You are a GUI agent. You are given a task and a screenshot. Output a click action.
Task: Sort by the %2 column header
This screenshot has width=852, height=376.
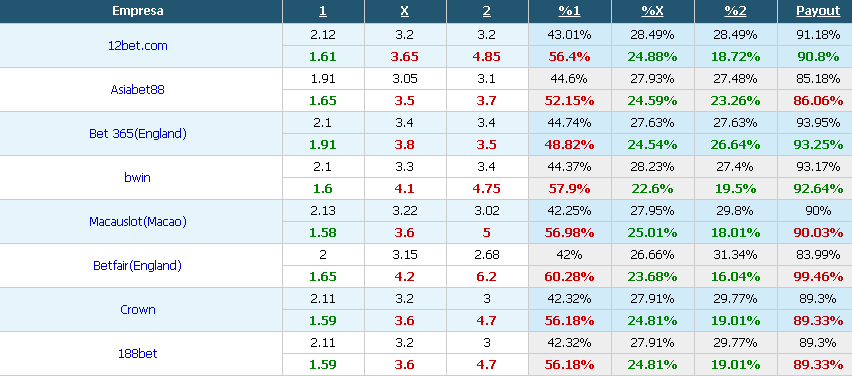(735, 11)
